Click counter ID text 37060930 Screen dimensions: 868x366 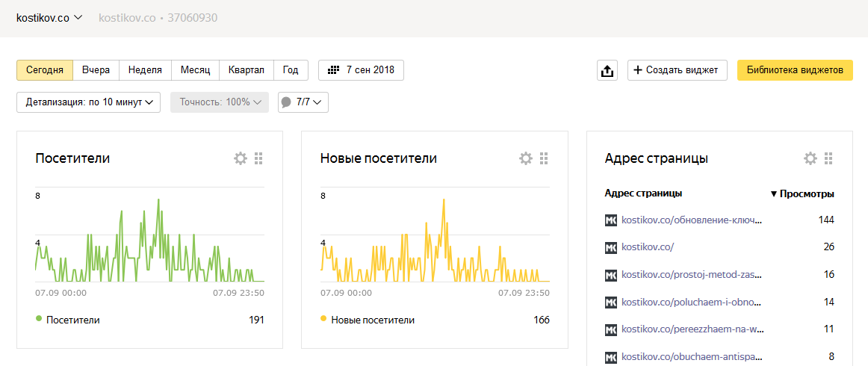(192, 18)
